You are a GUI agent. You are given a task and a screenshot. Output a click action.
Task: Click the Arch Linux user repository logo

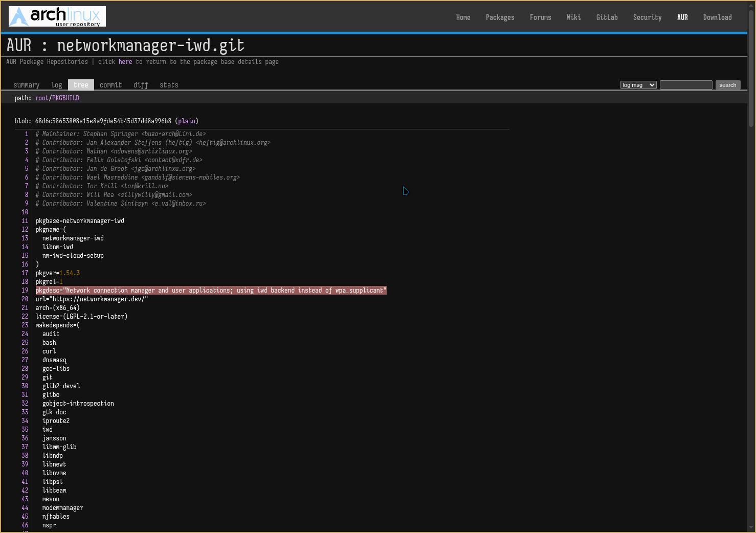point(57,16)
